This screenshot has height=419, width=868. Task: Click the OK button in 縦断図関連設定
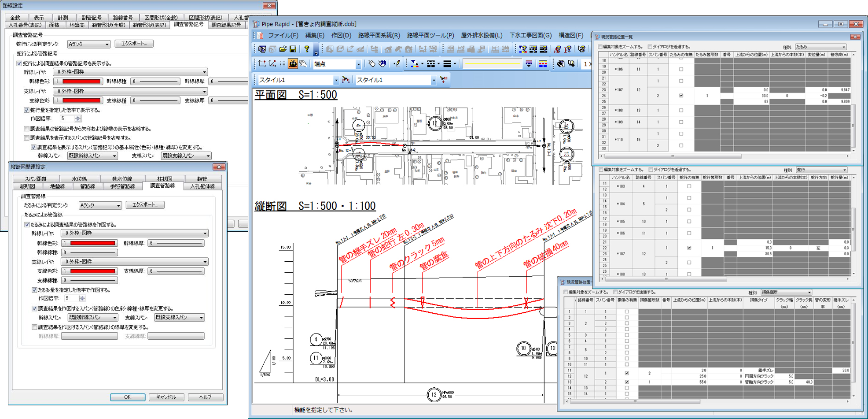click(127, 397)
